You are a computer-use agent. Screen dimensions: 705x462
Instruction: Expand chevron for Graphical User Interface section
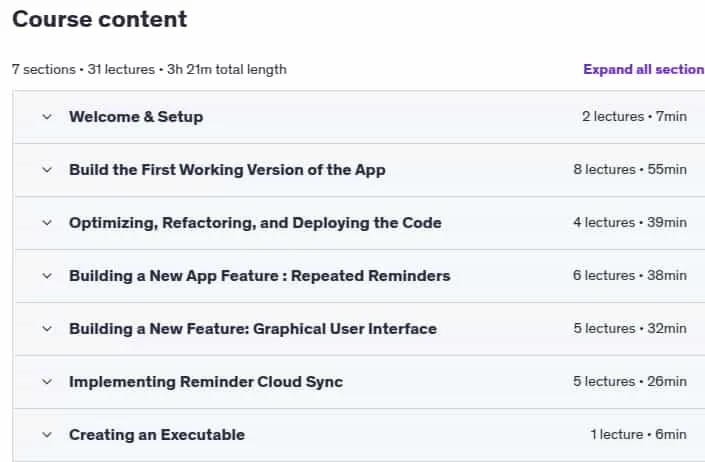click(47, 329)
